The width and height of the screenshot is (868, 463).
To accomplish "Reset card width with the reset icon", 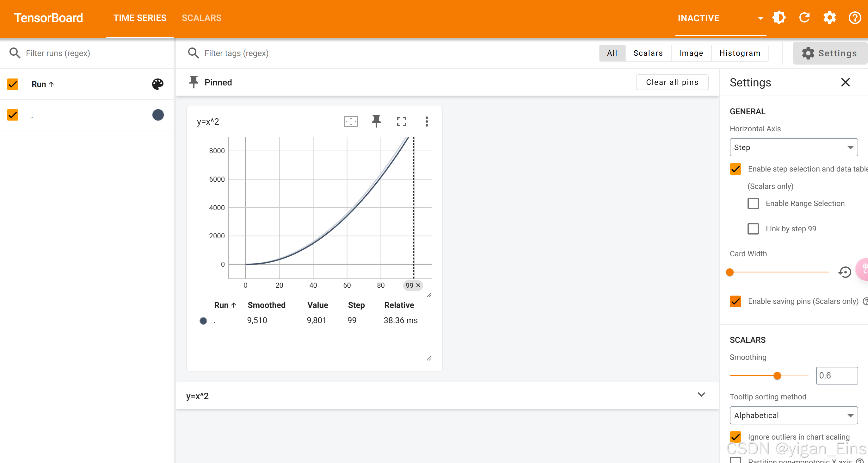I will pos(844,272).
